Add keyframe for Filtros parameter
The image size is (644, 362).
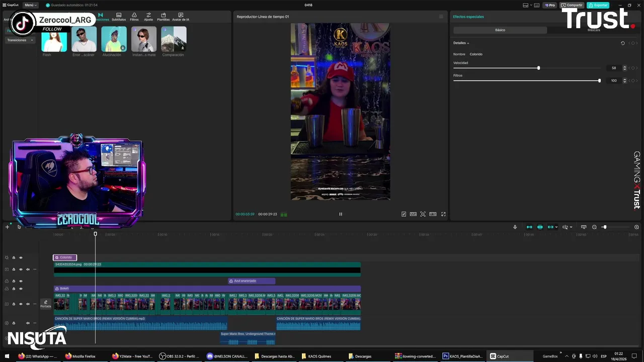click(x=633, y=80)
